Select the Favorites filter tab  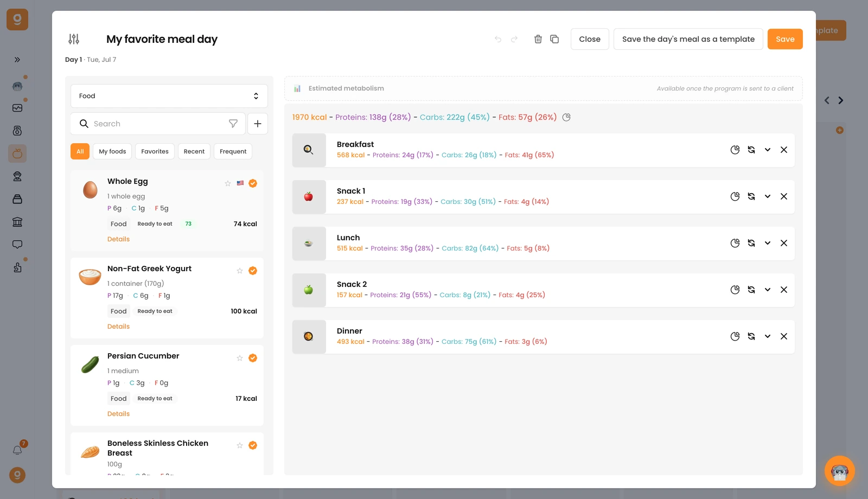click(x=155, y=151)
